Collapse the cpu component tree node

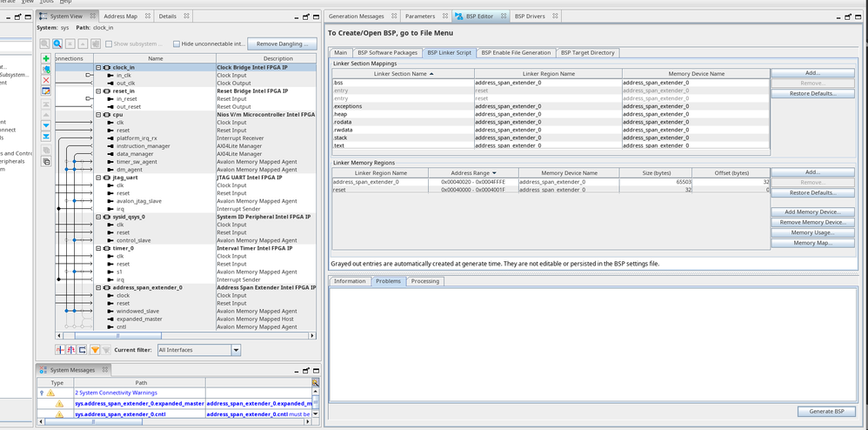click(99, 114)
